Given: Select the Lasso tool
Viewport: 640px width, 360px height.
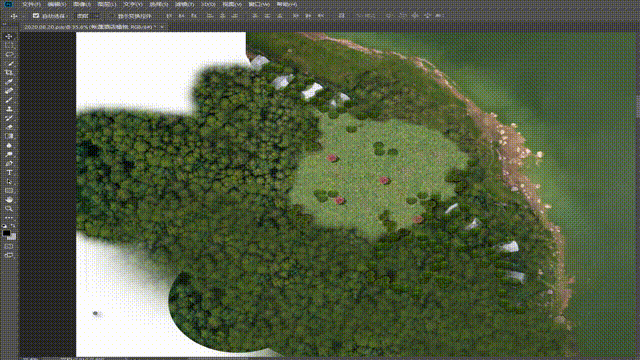Looking at the screenshot, I should [9, 54].
